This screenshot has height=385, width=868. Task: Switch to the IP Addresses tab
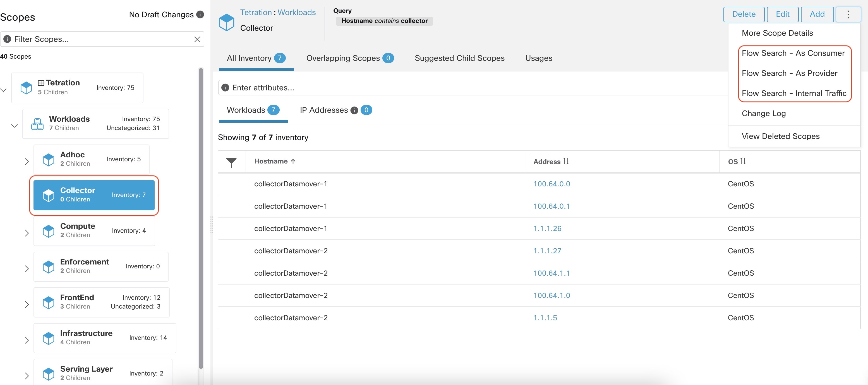(333, 110)
